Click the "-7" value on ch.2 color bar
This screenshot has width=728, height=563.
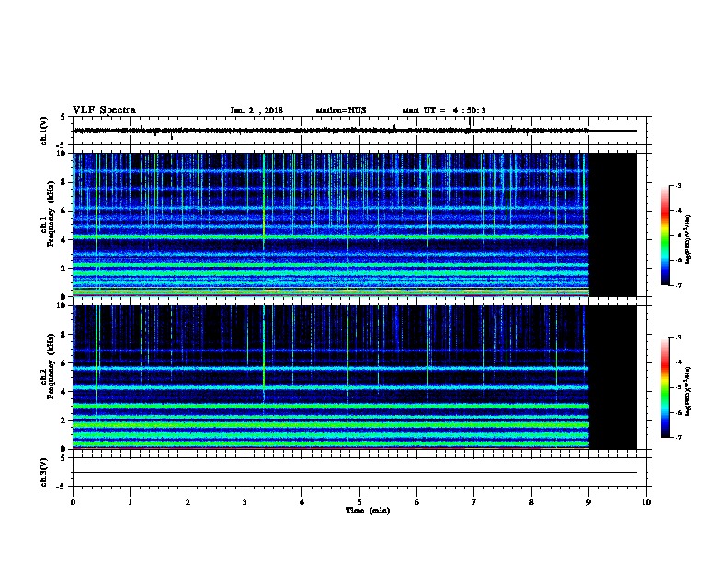(677, 437)
